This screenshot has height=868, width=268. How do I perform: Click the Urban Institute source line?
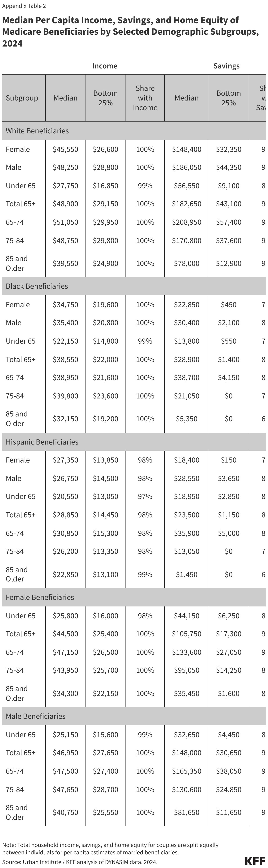[80, 862]
